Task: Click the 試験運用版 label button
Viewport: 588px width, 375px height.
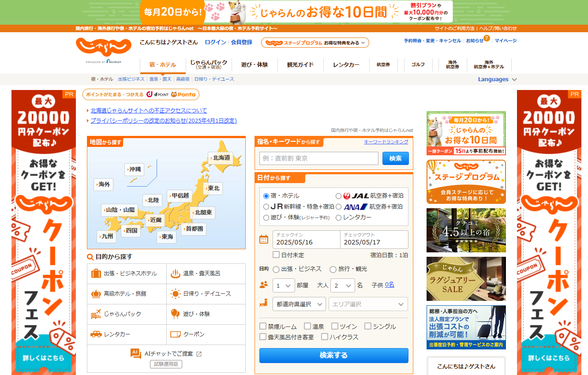Action: click(x=166, y=364)
